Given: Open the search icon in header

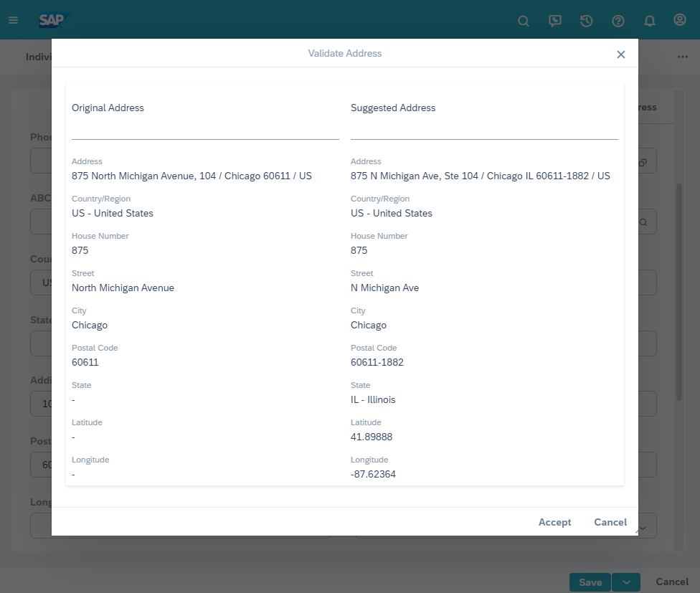Looking at the screenshot, I should pyautogui.click(x=524, y=21).
